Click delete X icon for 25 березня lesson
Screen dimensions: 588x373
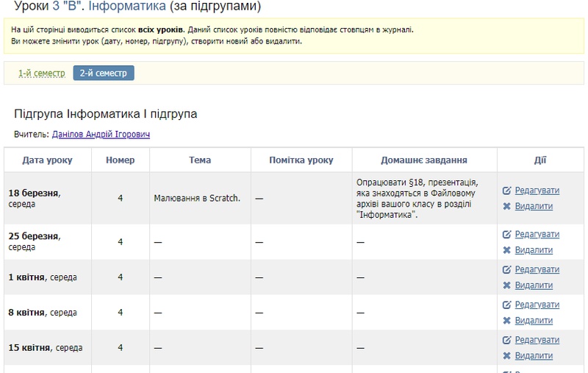click(x=506, y=250)
